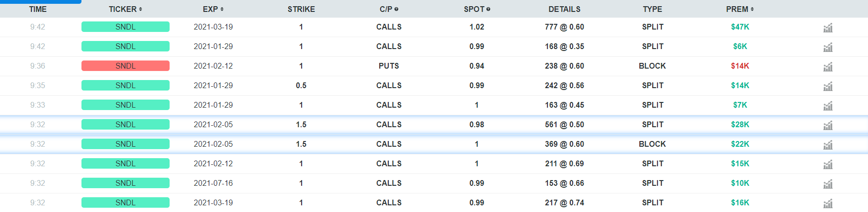This screenshot has height=212, width=868.
Task: Click premium value $16K
Action: [x=740, y=202]
